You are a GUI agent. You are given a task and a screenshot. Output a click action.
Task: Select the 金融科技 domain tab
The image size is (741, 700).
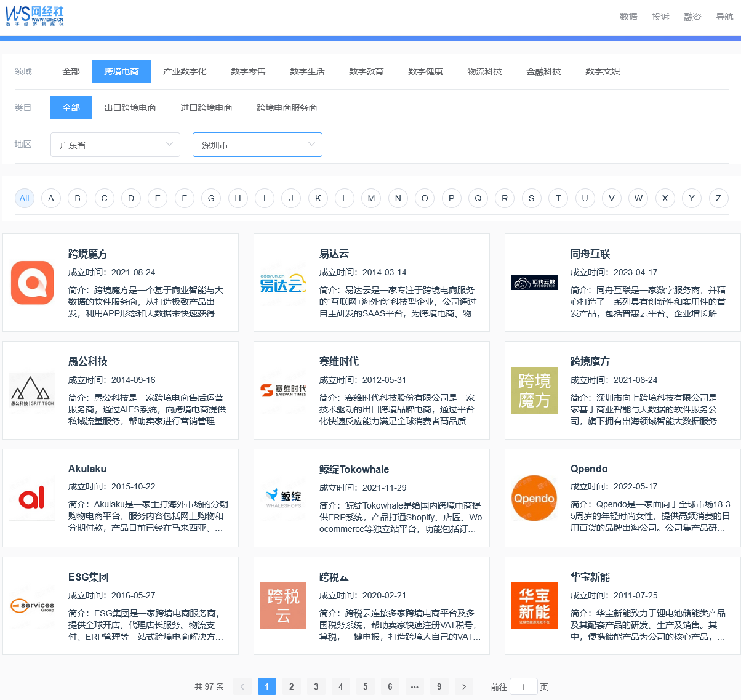(543, 71)
